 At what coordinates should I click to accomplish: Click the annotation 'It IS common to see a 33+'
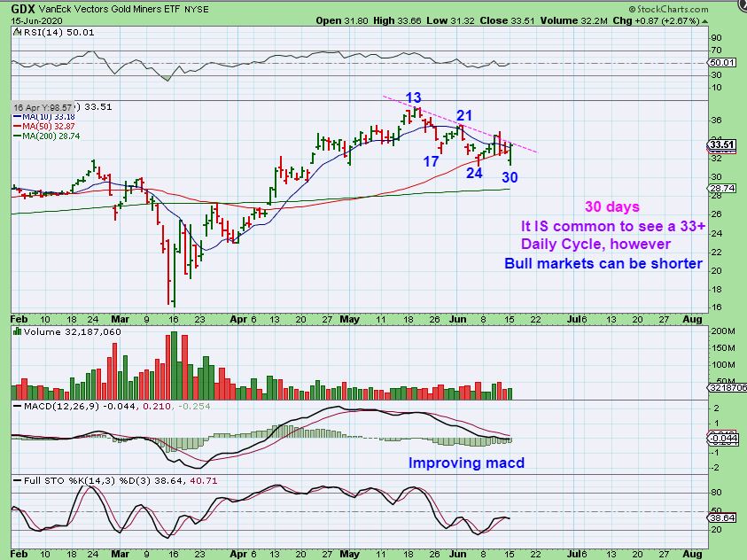click(x=613, y=226)
